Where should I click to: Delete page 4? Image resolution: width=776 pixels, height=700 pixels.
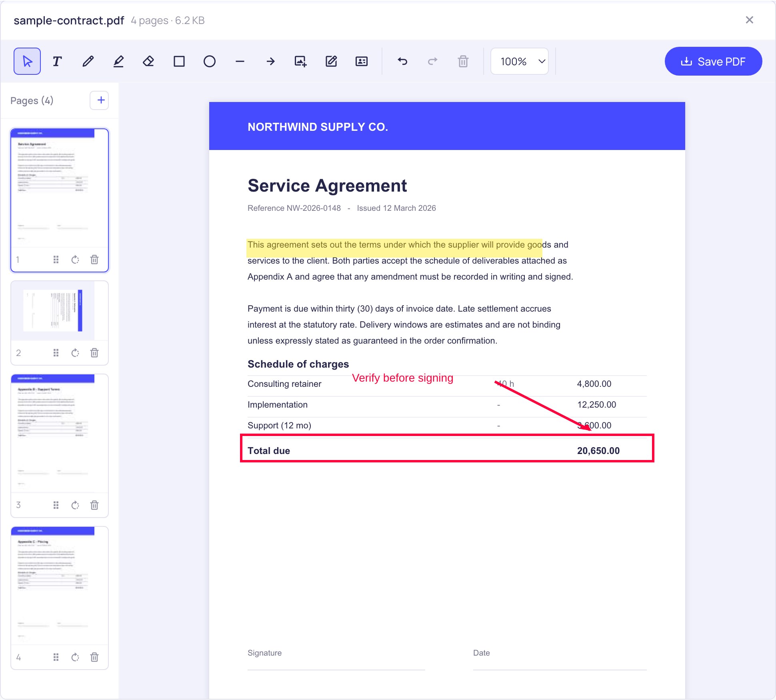pyautogui.click(x=94, y=657)
